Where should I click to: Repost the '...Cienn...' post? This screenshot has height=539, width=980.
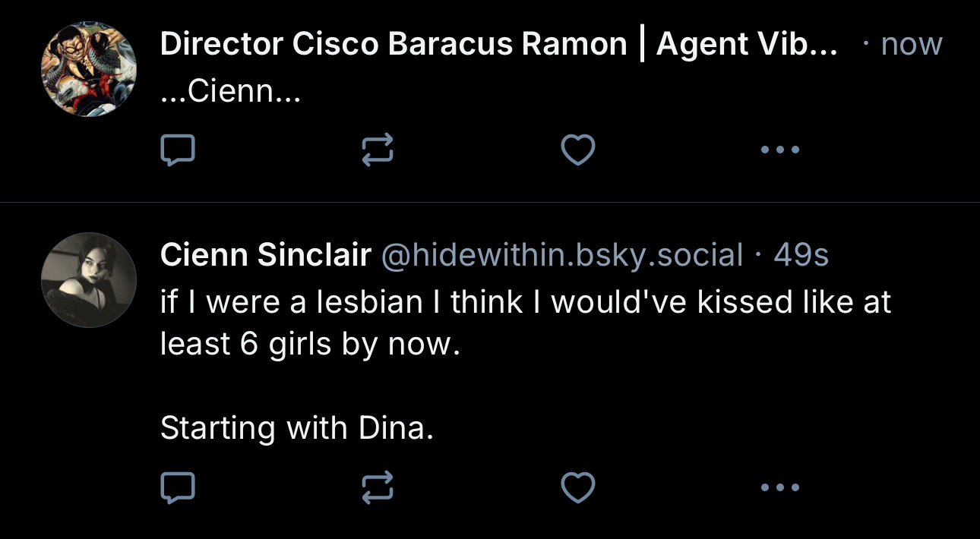(378, 150)
